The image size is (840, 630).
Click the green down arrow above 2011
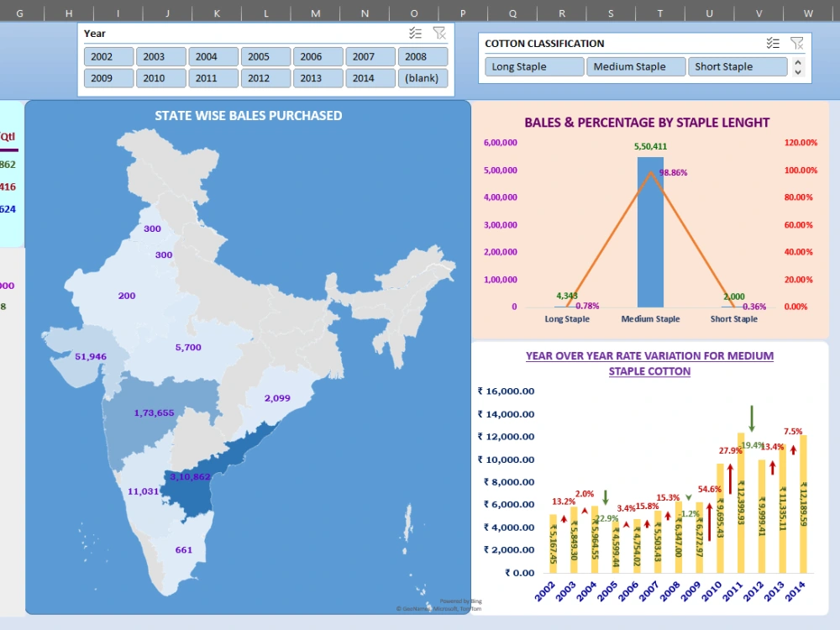click(752, 418)
